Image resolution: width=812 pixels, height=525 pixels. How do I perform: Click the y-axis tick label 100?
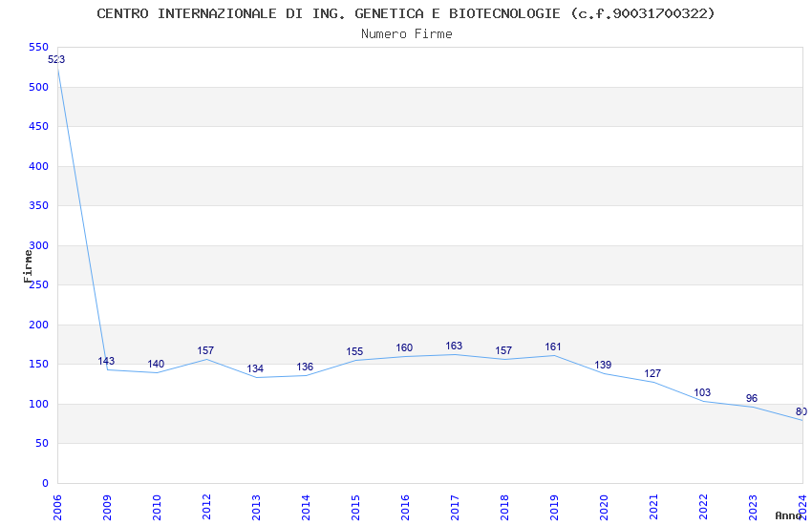pos(39,404)
